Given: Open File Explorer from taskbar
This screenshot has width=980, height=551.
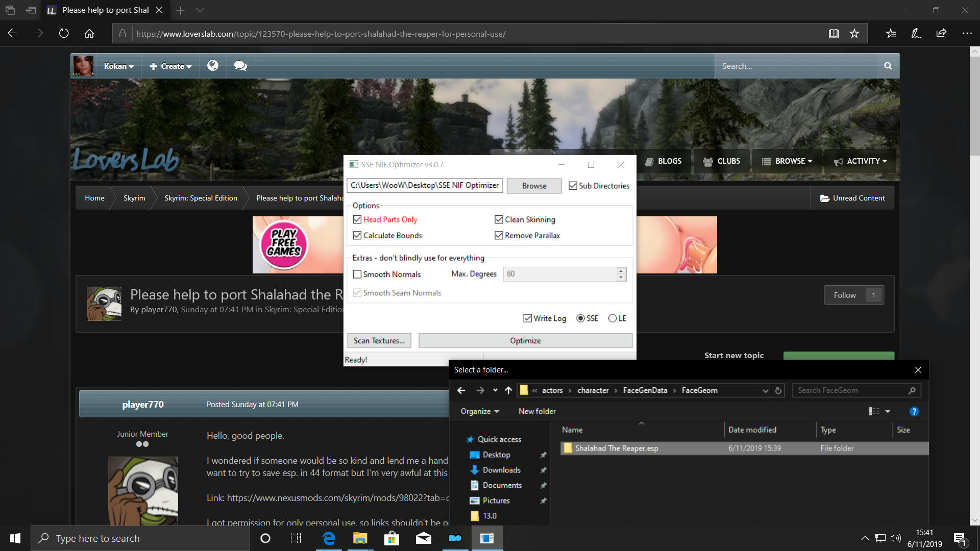Looking at the screenshot, I should coord(360,538).
